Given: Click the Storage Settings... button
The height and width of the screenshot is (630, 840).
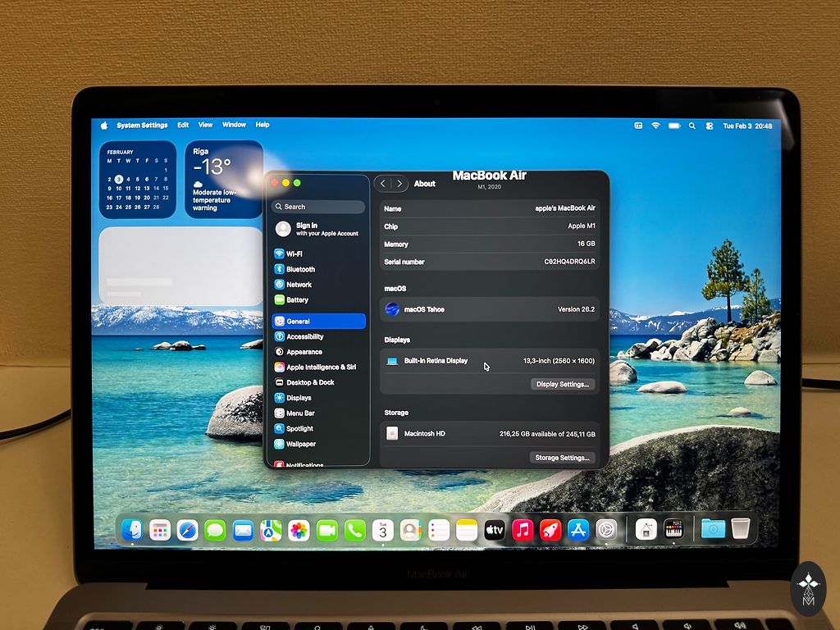Looking at the screenshot, I should [x=562, y=458].
